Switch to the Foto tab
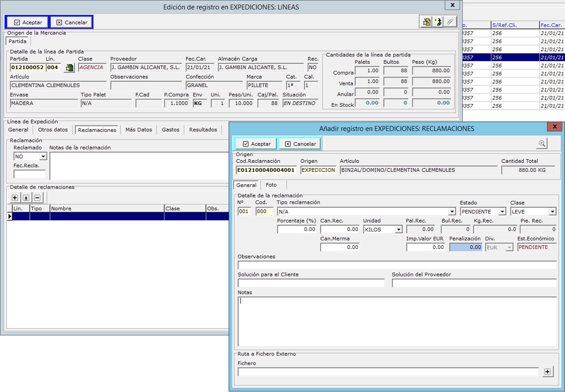The image size is (565, 392). 271,185
